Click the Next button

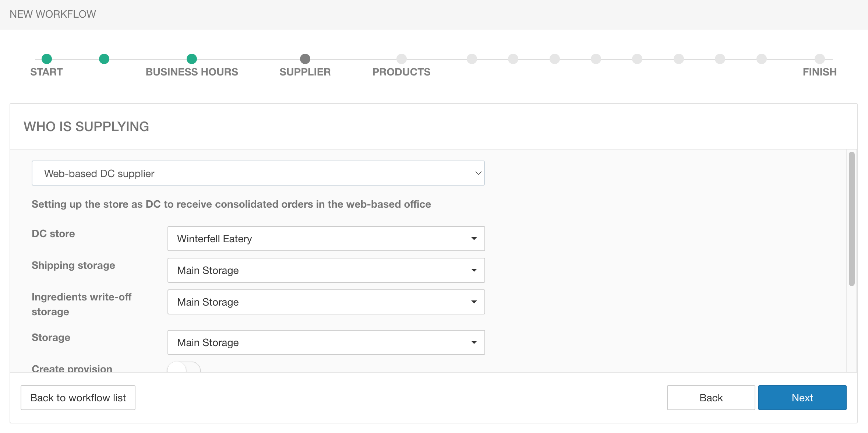(802, 398)
